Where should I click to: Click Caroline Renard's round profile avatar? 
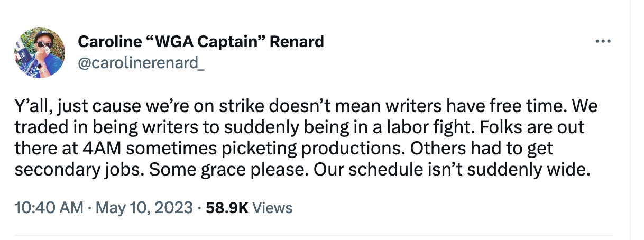(x=40, y=52)
